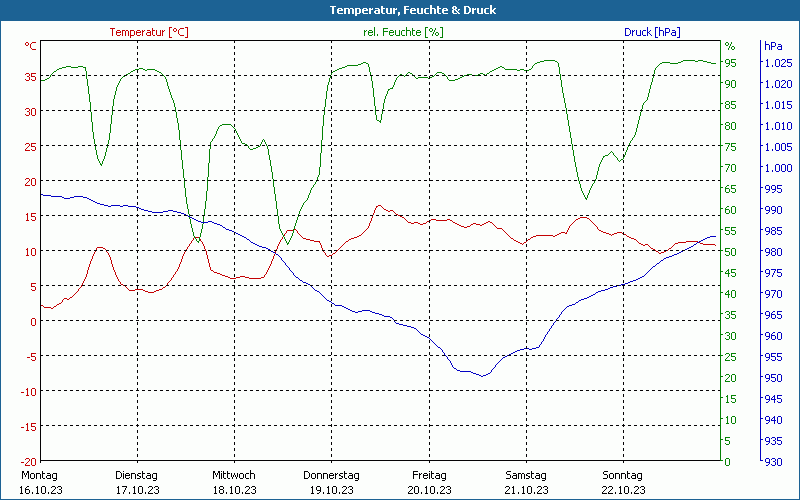This screenshot has height=500, width=800.
Task: Select the date "19.10.23"
Action: (332, 490)
